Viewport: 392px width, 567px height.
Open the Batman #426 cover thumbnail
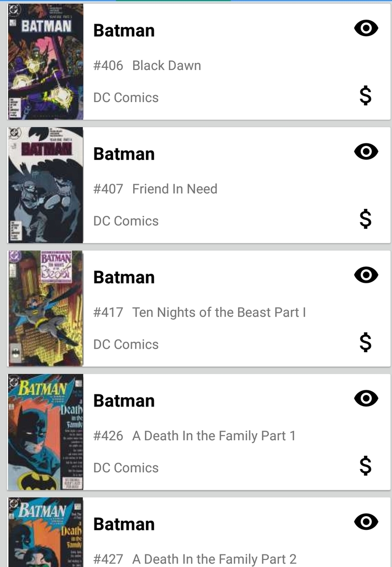pyautogui.click(x=46, y=432)
